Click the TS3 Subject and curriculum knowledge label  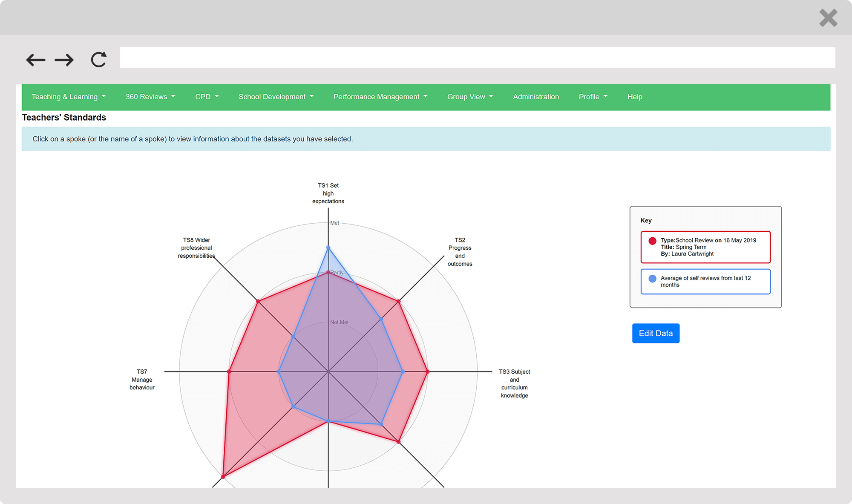coord(514,383)
